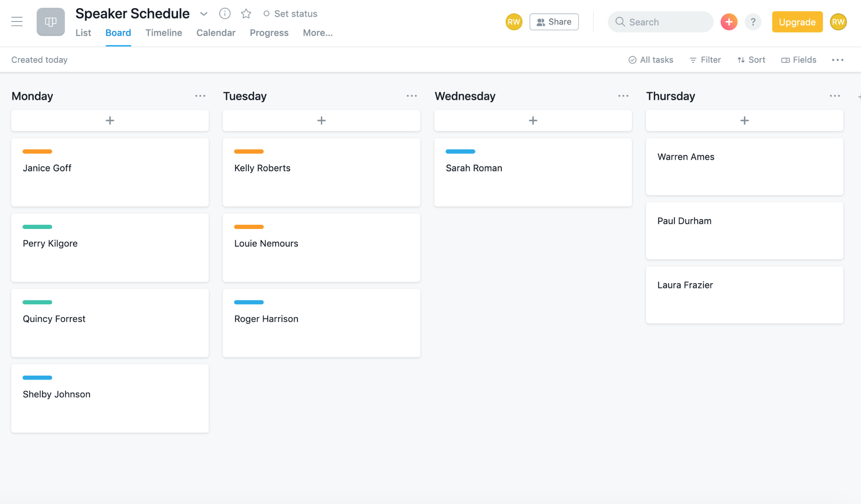This screenshot has height=504, width=861.
Task: Open the Thursday column more actions
Action: 834,96
